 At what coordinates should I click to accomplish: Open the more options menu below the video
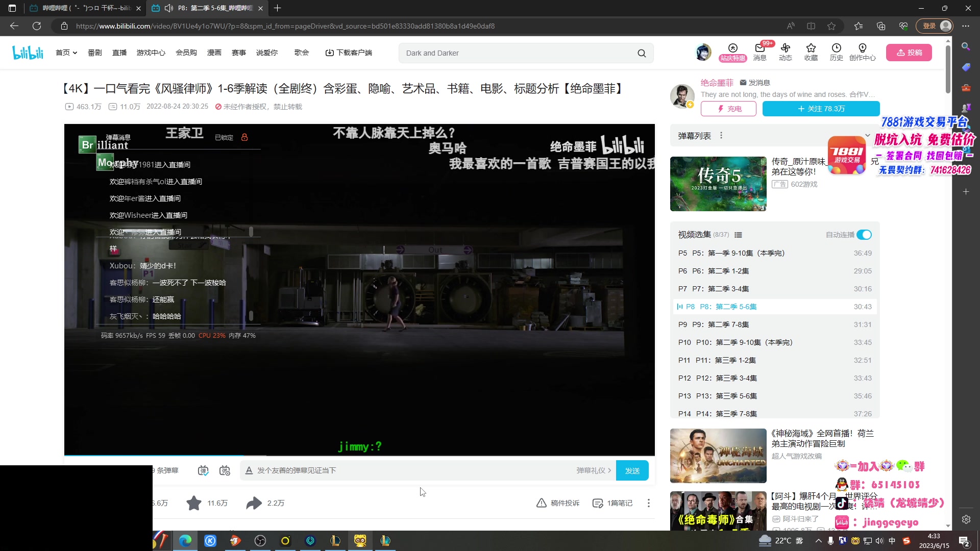point(649,503)
